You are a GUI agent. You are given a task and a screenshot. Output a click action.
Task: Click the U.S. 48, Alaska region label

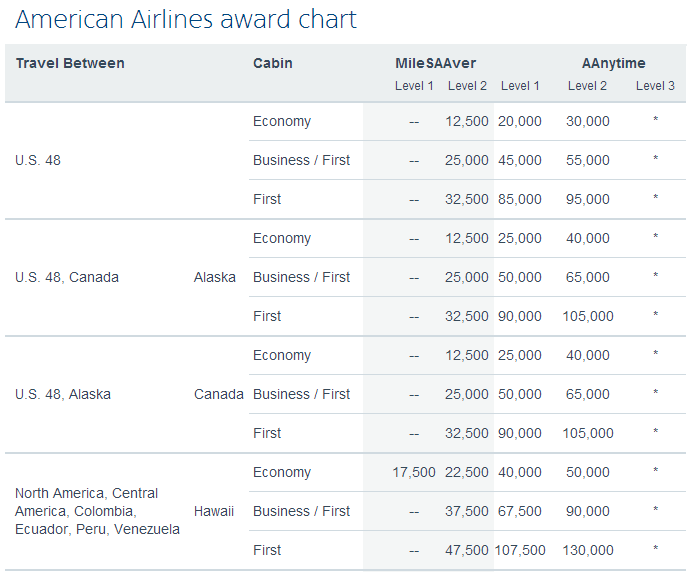tap(63, 394)
